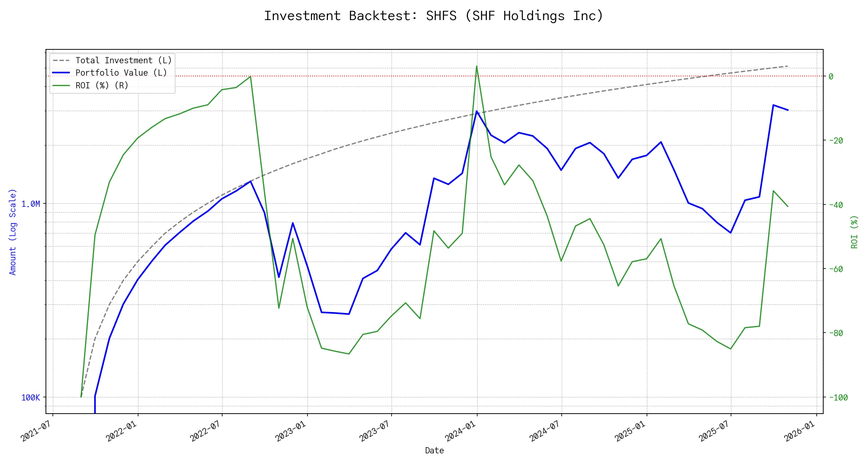868x463 pixels.
Task: Click the gray dashed legend line sample
Action: (x=61, y=61)
